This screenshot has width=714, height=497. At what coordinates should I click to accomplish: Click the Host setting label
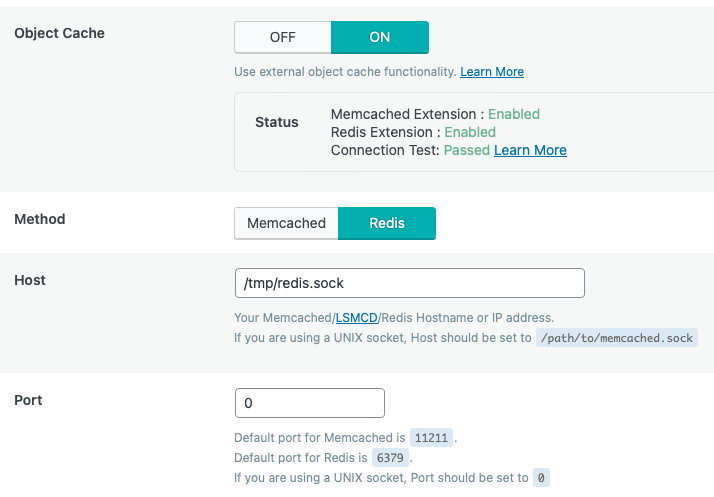pyautogui.click(x=30, y=280)
